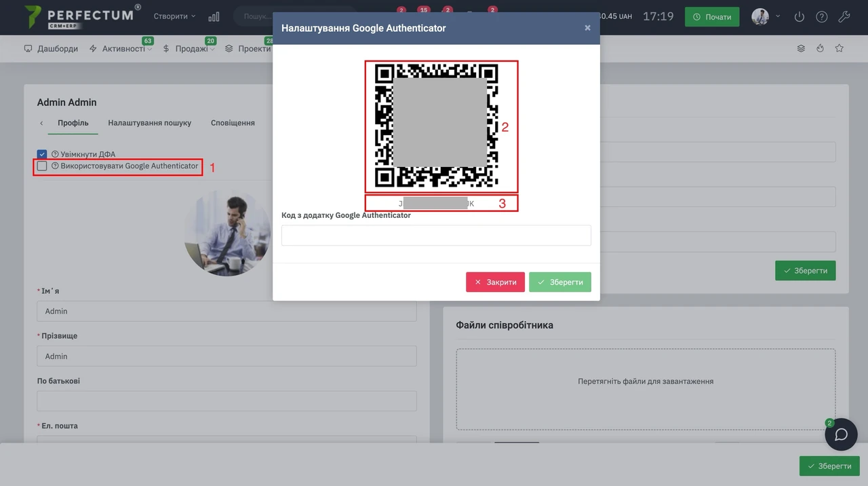Click the profile photo of the employee
Viewport: 868px width, 486px height.
point(228,233)
